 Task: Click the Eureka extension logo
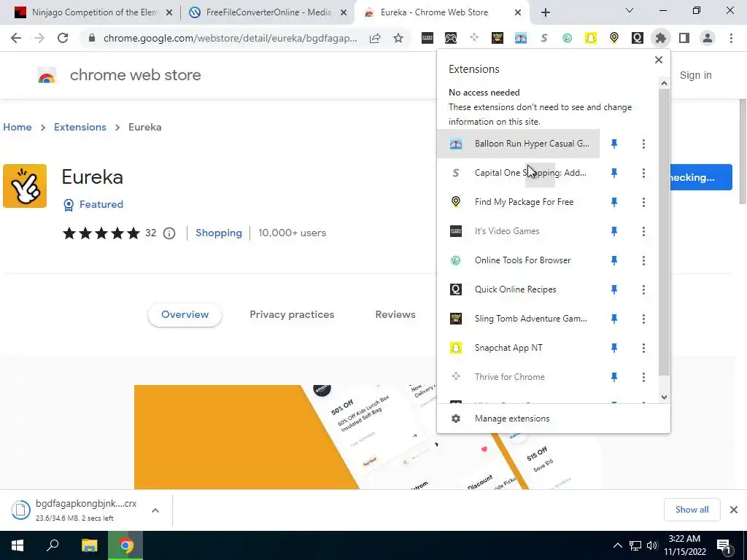click(x=25, y=186)
